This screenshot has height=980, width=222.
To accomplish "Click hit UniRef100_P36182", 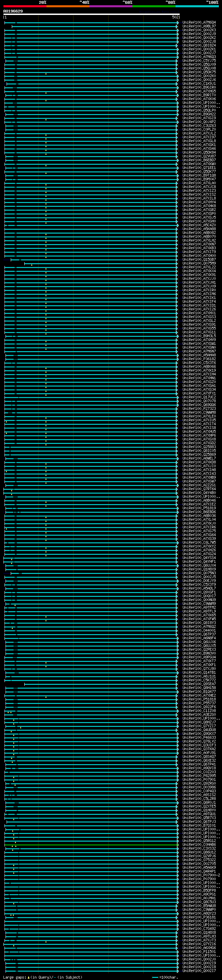I will click(x=199, y=359).
